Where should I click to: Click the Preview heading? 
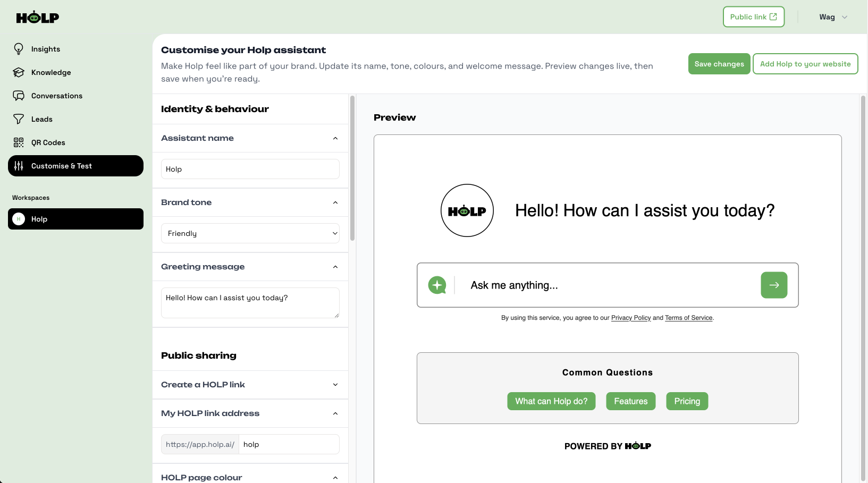pyautogui.click(x=395, y=117)
